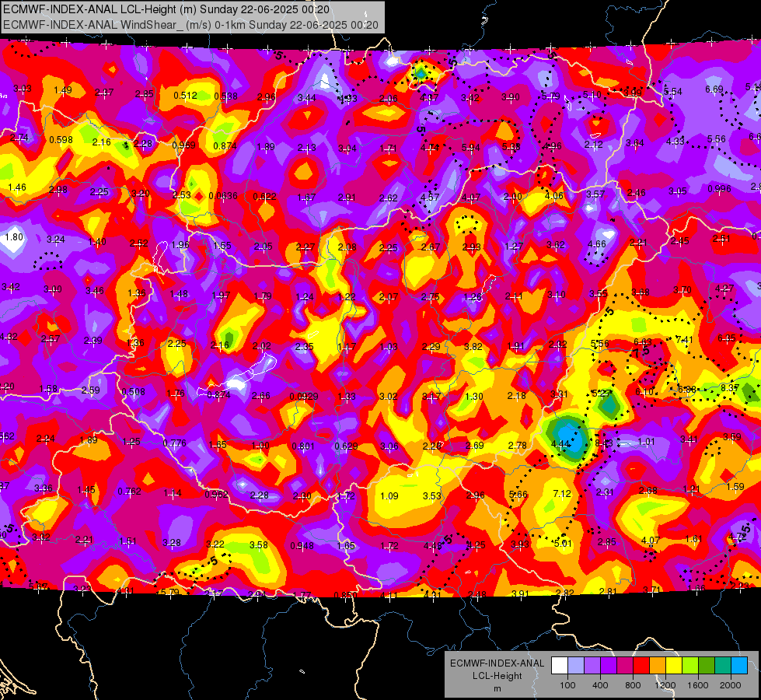Click the yellow legend swatch
Screen dimensions: 761x700
point(674,666)
